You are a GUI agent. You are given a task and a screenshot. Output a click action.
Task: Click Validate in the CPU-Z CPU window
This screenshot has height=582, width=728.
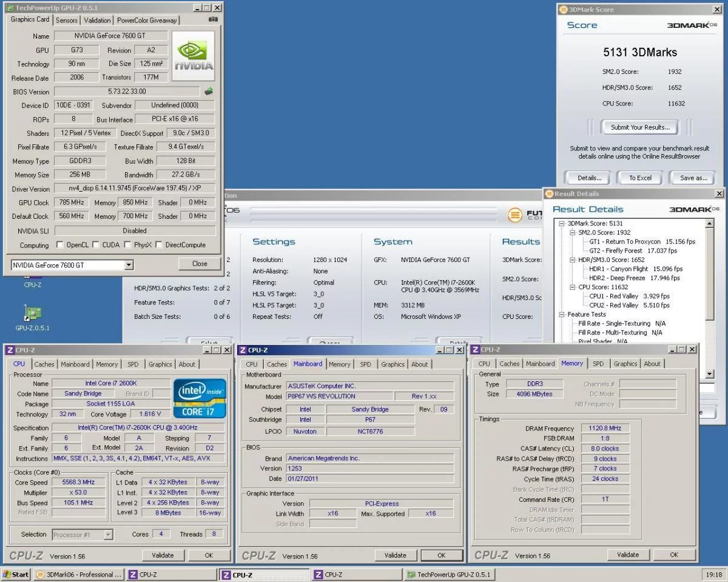163,555
